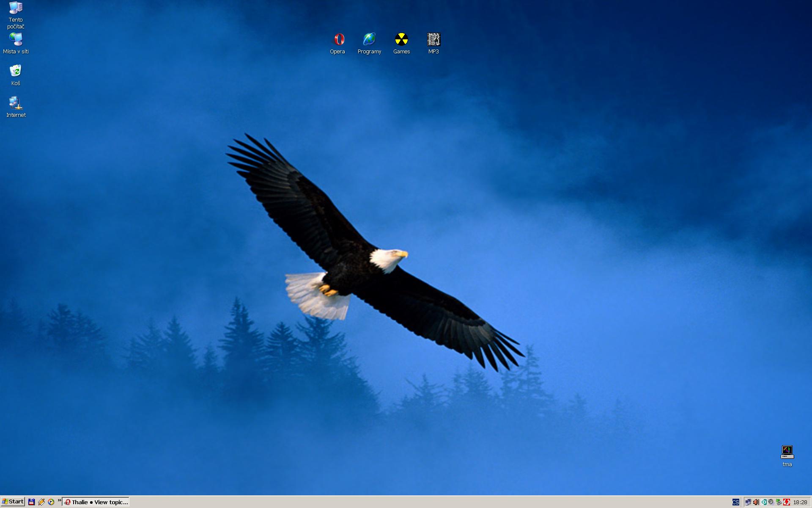Viewport: 812px width, 508px height.
Task: Open volume control from the speaker tray icon
Action: coord(756,502)
